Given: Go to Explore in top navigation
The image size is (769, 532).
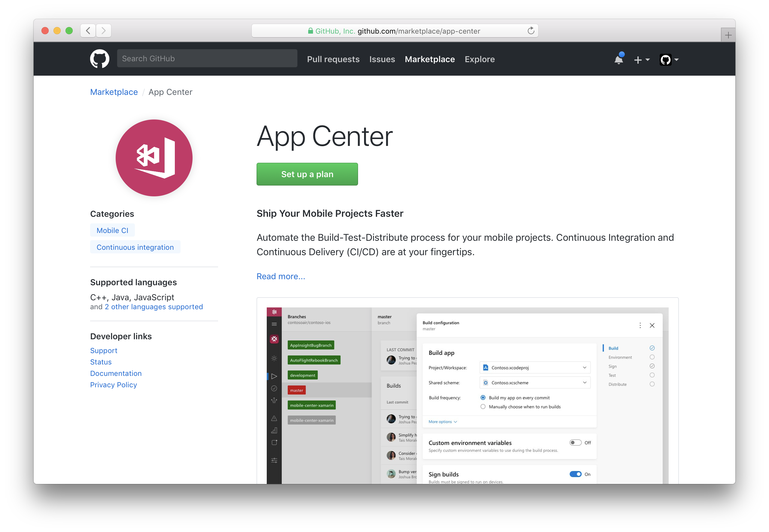Looking at the screenshot, I should (x=479, y=59).
